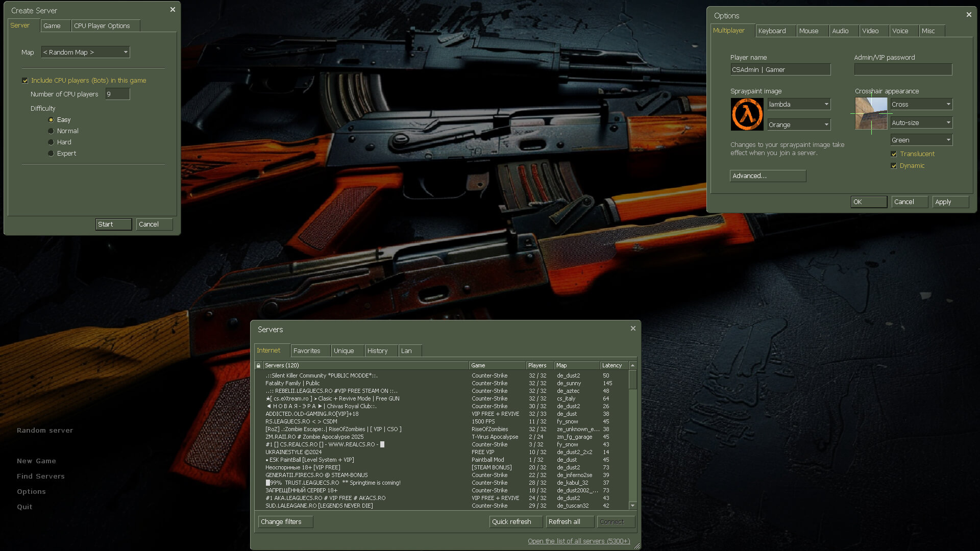Select the UKRAINESTYLE ©2024 server row

[x=442, y=452]
